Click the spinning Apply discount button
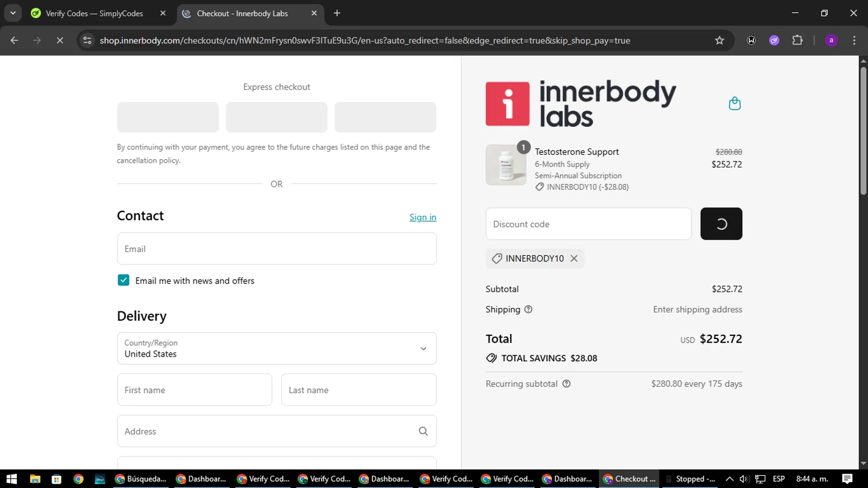 coord(721,224)
